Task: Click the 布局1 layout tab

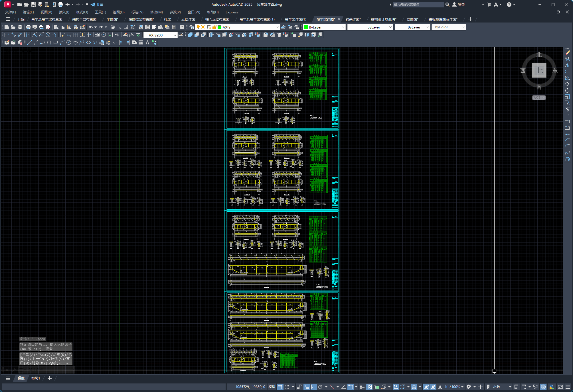Action: (36, 378)
